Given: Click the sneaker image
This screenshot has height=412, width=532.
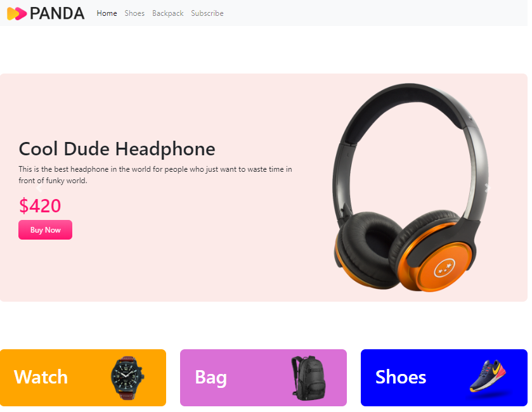Looking at the screenshot, I should (x=489, y=377).
